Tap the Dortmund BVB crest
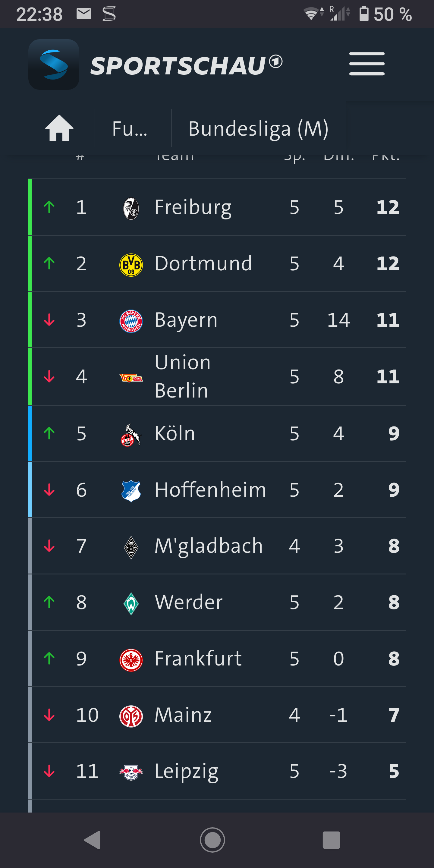 (131, 265)
